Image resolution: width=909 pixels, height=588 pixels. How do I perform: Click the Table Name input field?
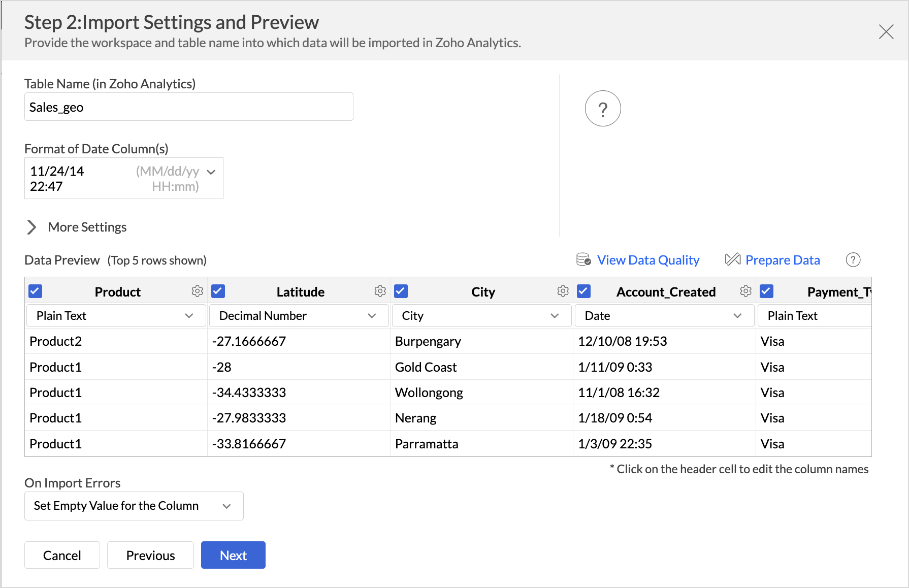(x=188, y=107)
